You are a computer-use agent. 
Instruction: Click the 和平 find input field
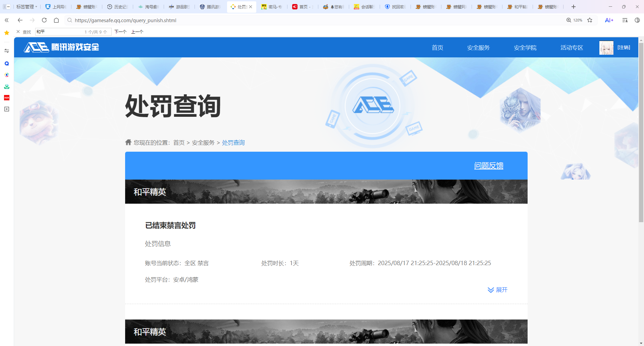pyautogui.click(x=67, y=32)
